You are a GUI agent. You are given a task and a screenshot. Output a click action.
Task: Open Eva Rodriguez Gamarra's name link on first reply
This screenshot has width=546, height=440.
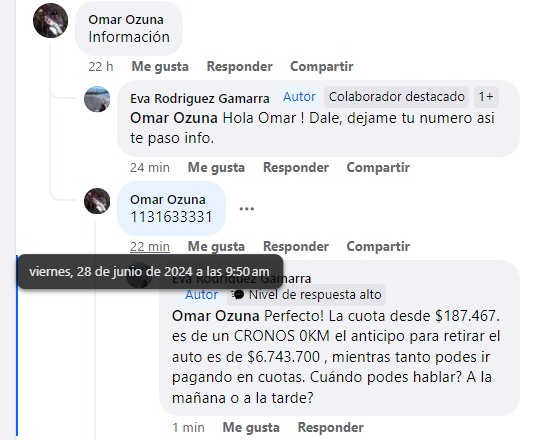pos(200,99)
